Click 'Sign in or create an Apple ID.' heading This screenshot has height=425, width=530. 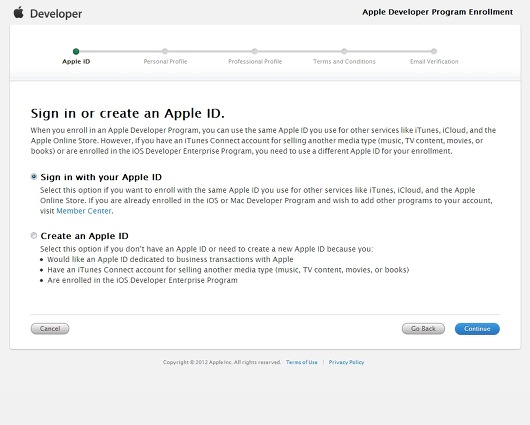(127, 113)
